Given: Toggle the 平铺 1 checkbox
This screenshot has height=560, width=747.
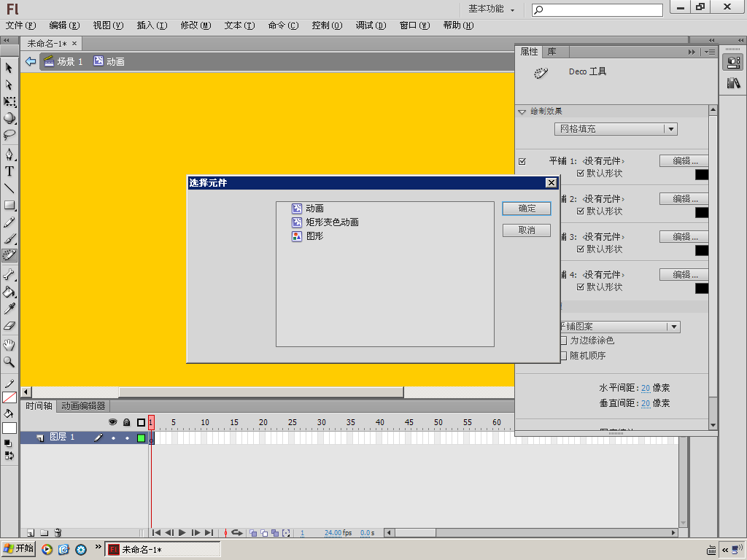Looking at the screenshot, I should (x=522, y=161).
